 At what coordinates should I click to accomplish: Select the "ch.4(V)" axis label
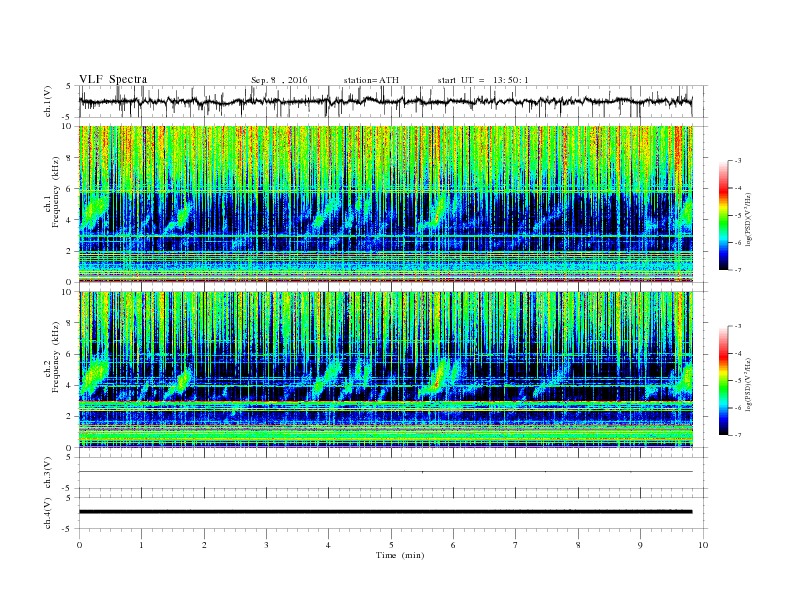[48, 513]
